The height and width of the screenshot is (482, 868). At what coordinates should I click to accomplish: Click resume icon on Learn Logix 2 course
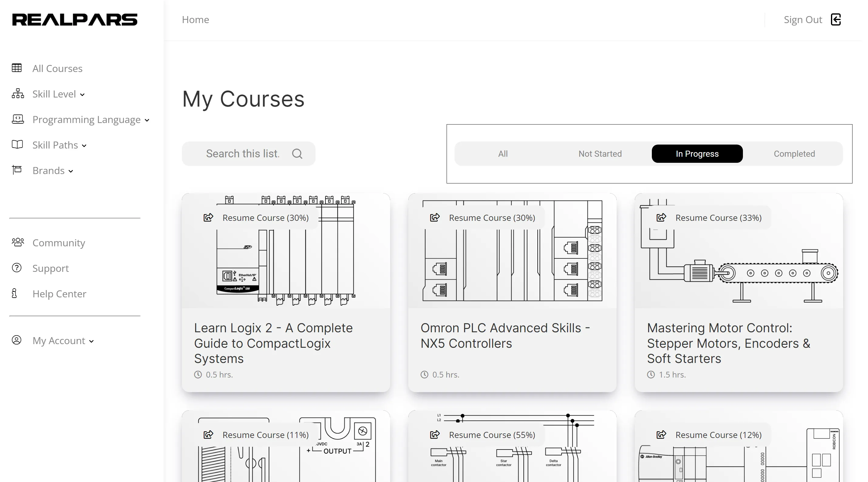point(208,218)
